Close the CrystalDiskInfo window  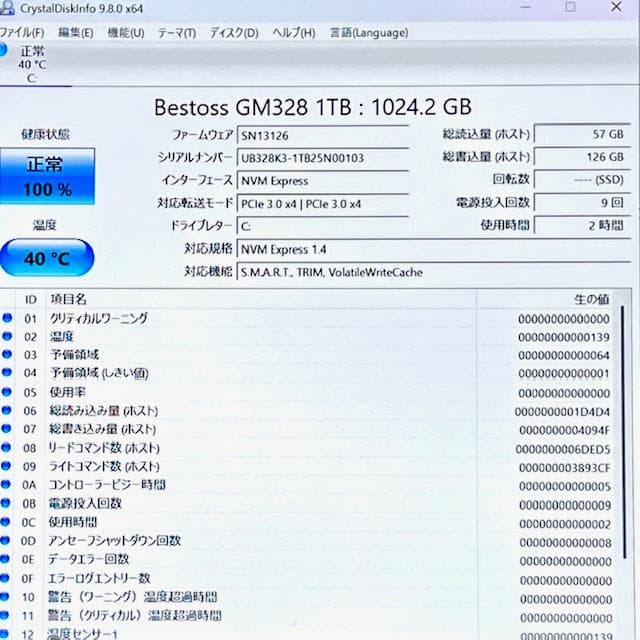point(616,7)
